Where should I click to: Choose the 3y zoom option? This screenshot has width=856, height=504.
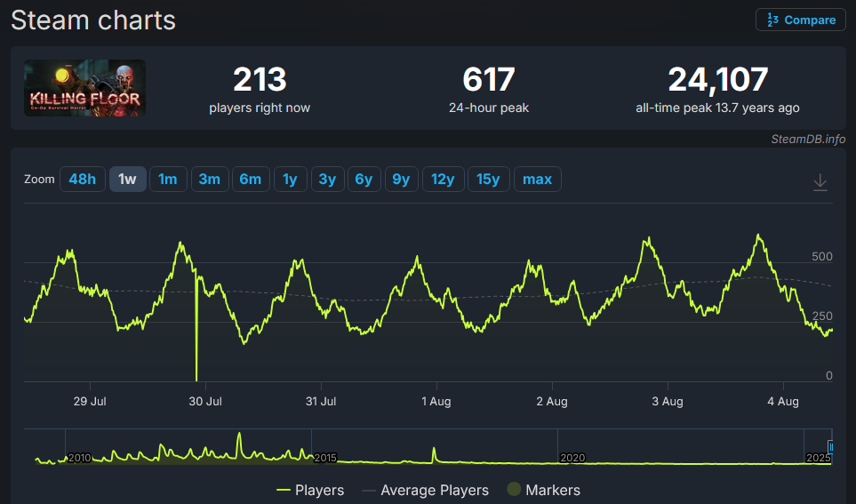(x=327, y=179)
